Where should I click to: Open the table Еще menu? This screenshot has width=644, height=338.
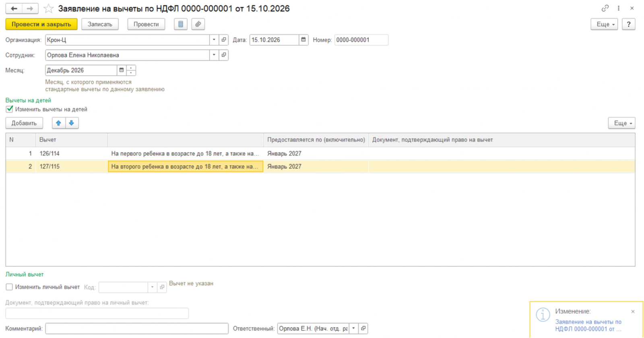coord(621,123)
